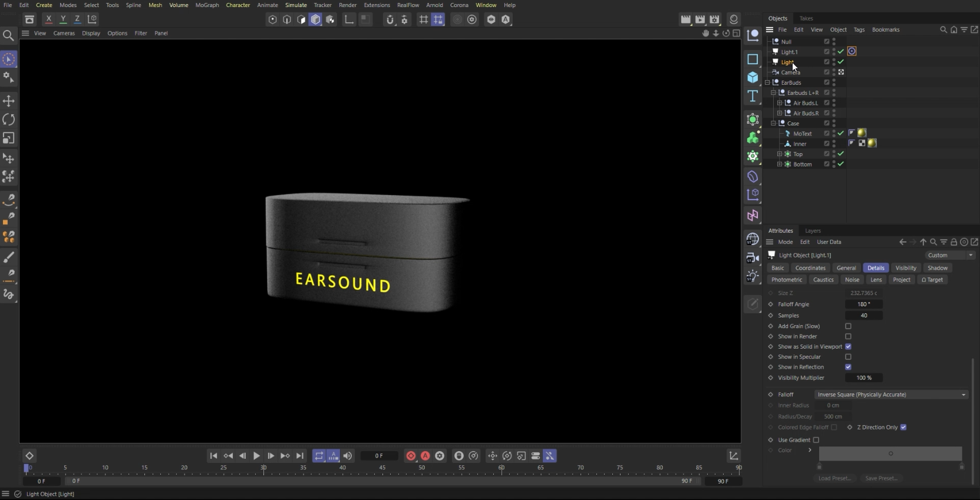Toggle Top object enabled checkmark

[x=841, y=154]
